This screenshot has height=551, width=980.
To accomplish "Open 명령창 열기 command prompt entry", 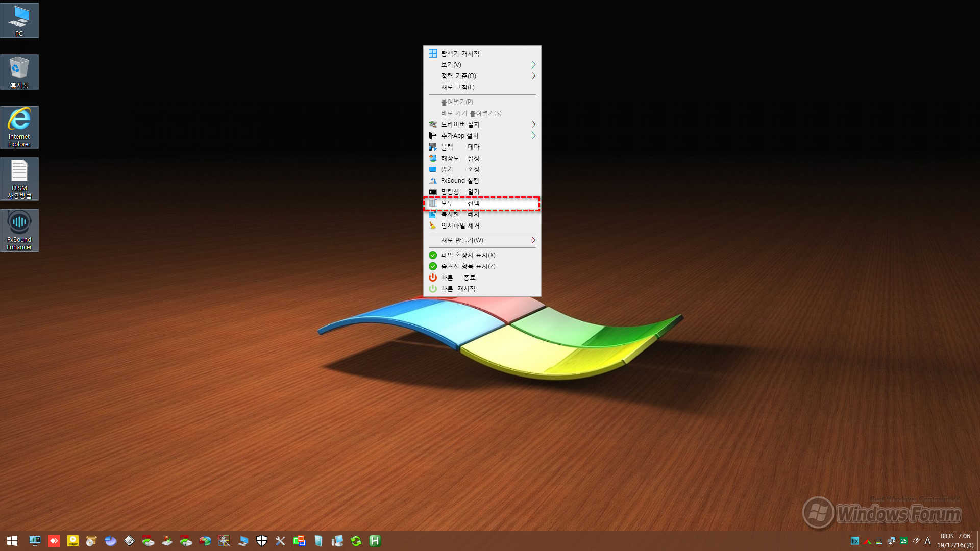I will [482, 192].
